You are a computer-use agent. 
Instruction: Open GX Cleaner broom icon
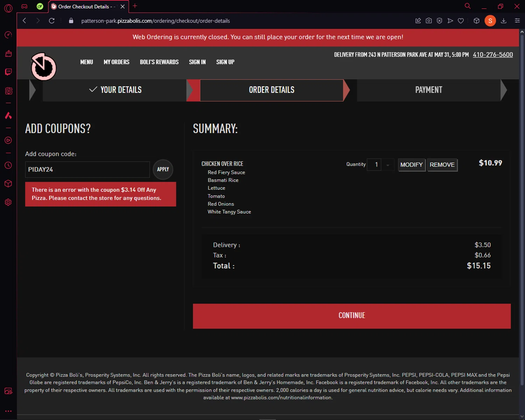click(x=8, y=54)
